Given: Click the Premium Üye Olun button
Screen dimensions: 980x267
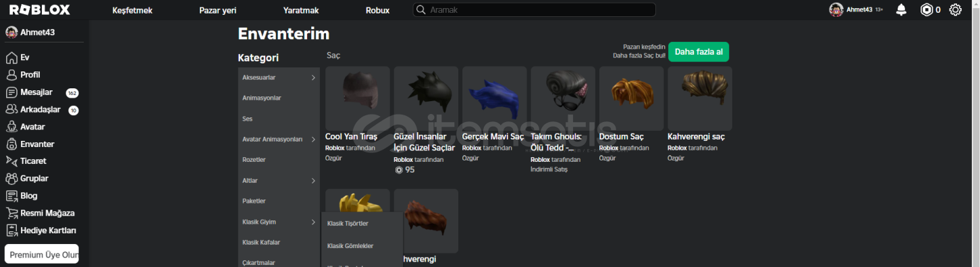Looking at the screenshot, I should coord(42,255).
